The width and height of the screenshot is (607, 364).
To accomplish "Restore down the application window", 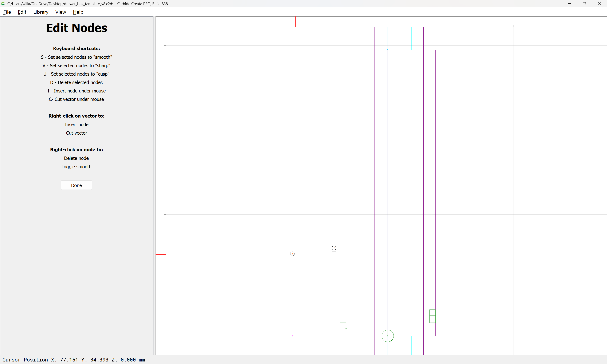I will pos(584,4).
